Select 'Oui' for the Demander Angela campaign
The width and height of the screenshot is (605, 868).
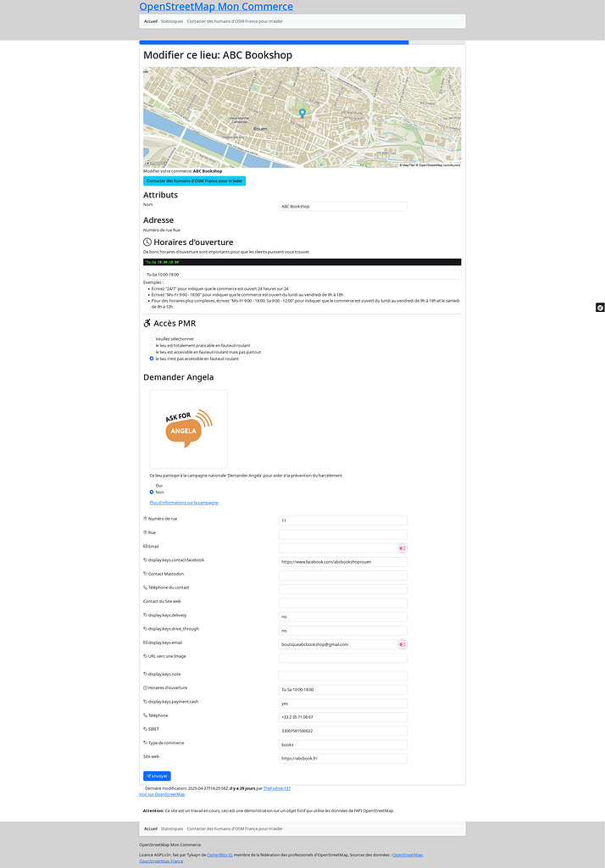(152, 486)
